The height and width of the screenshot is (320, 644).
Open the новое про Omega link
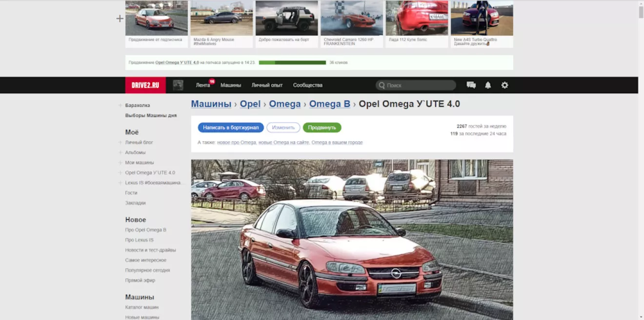237,143
